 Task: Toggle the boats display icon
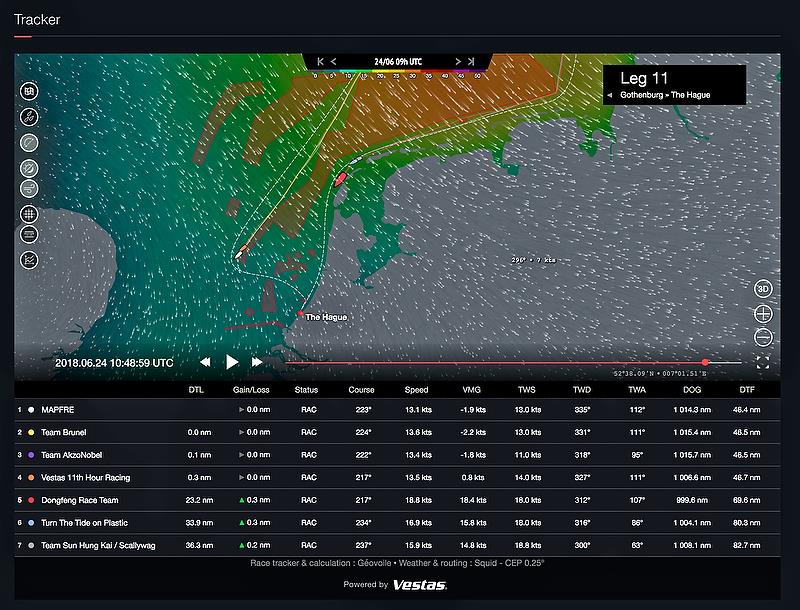(x=29, y=117)
